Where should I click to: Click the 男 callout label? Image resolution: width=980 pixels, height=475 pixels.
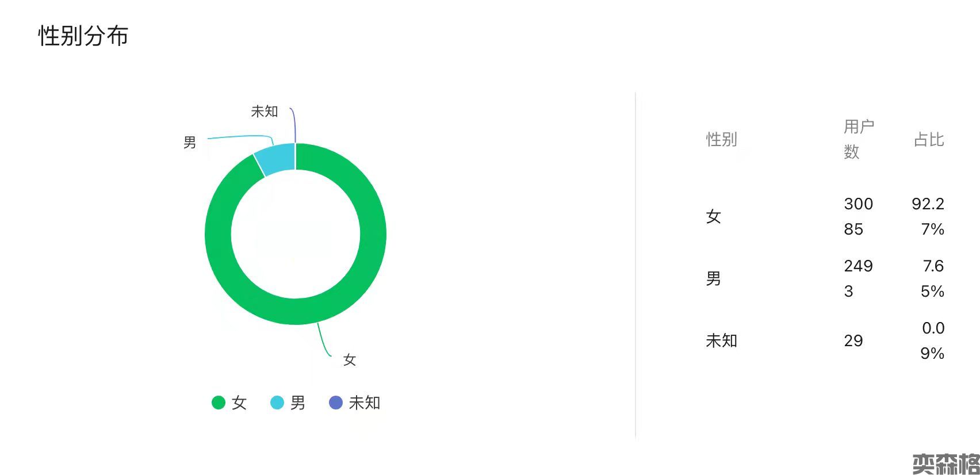(190, 142)
